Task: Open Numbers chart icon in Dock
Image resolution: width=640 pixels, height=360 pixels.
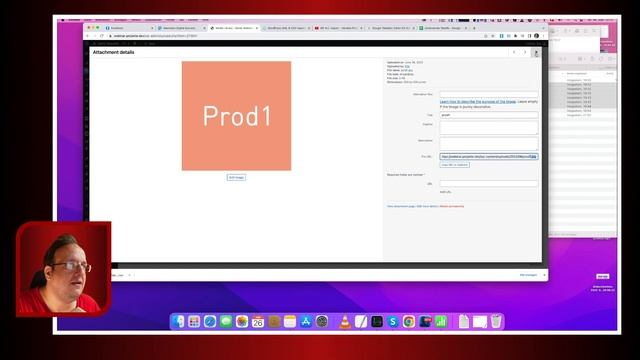Action: coord(441,322)
